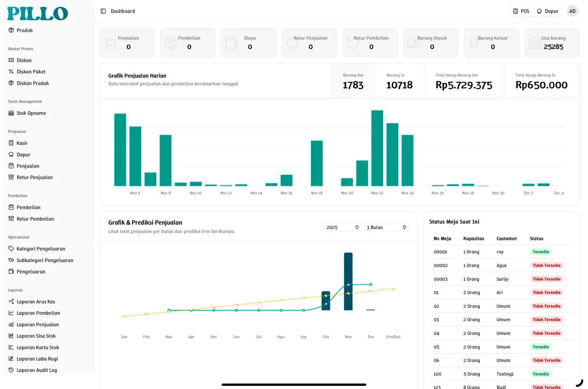This screenshot has height=389, width=588.
Task: Click the Laporan Arus Kas icon
Action: point(11,302)
